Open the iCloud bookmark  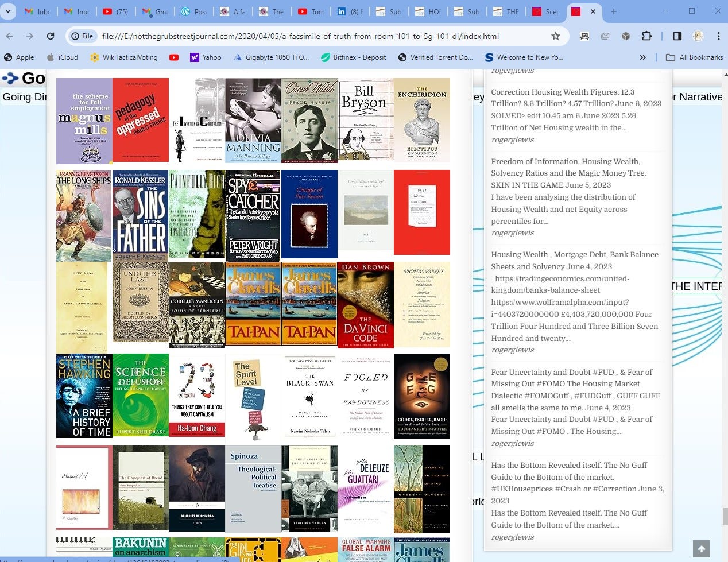coord(62,57)
